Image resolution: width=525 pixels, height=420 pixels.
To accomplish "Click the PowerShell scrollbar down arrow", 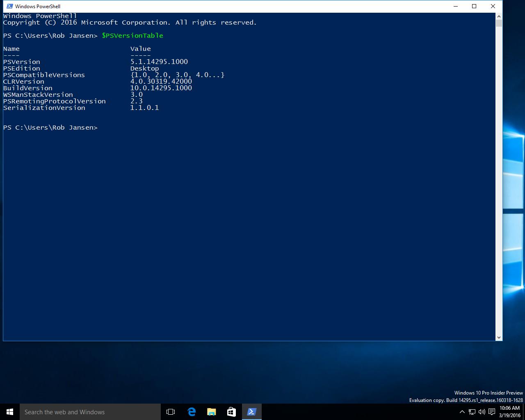I will pyautogui.click(x=499, y=337).
